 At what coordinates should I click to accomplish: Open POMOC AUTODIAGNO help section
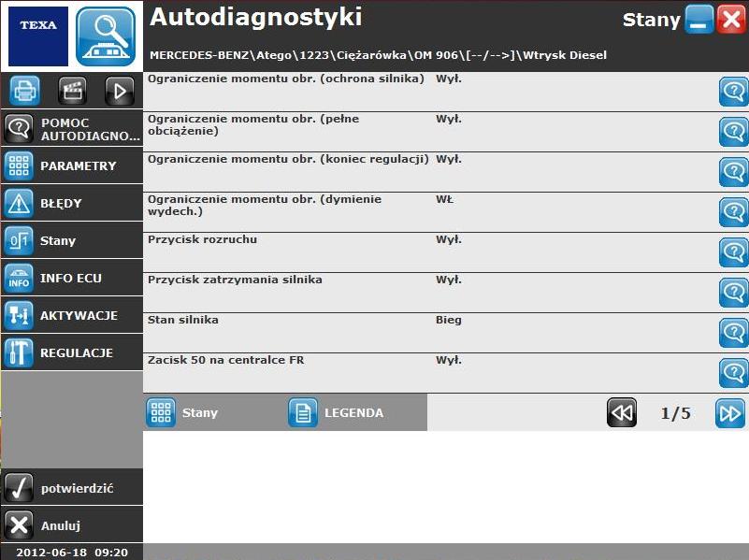click(72, 128)
